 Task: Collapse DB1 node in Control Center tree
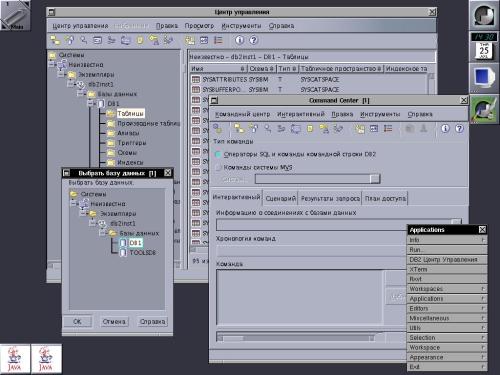point(91,104)
